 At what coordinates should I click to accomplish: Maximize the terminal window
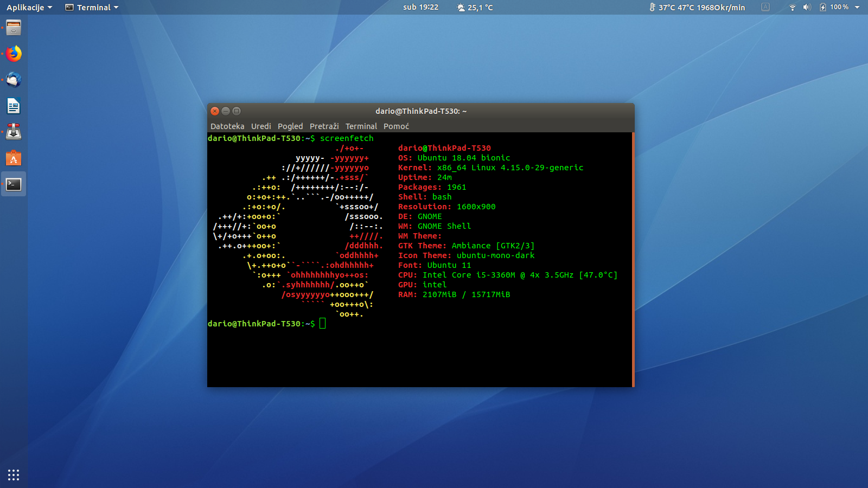point(237,111)
